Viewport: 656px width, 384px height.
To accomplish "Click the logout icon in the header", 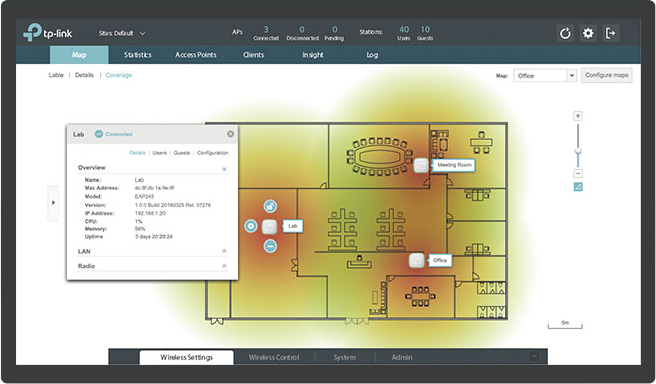I will (610, 33).
